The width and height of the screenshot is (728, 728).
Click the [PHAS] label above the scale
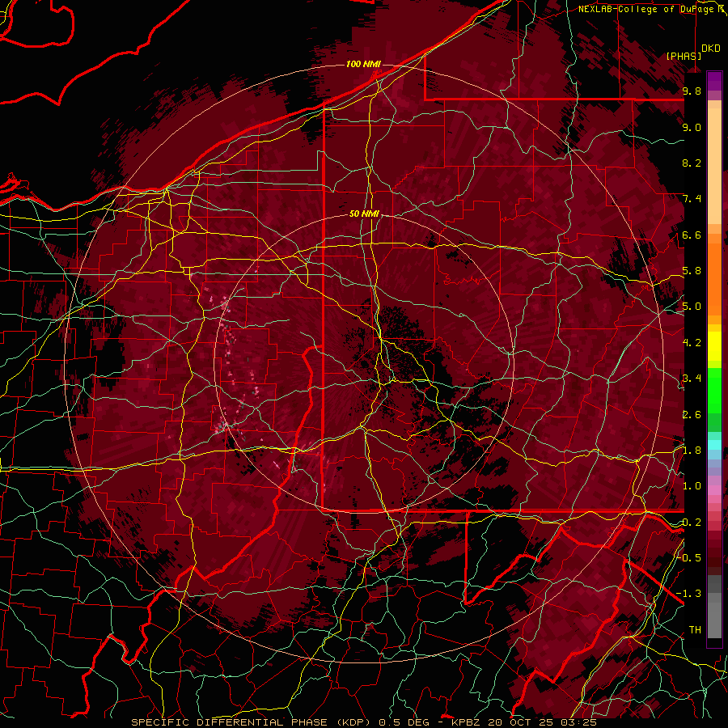coord(684,56)
